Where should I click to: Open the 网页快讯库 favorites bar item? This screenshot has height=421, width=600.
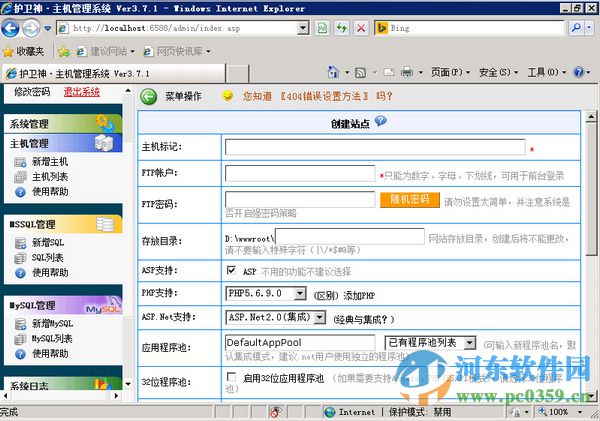177,51
